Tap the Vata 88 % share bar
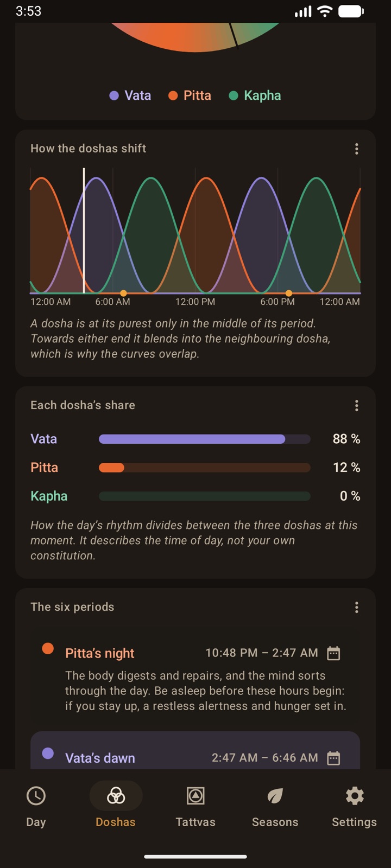 [204, 439]
